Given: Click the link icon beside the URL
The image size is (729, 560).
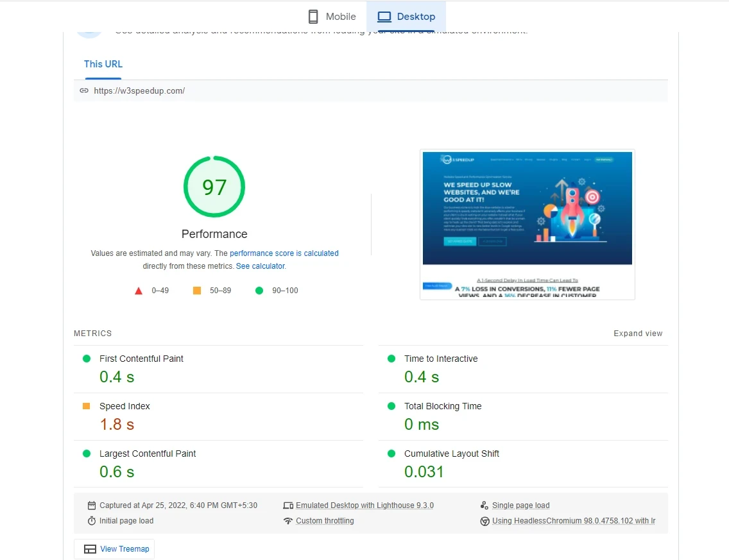Looking at the screenshot, I should point(84,90).
